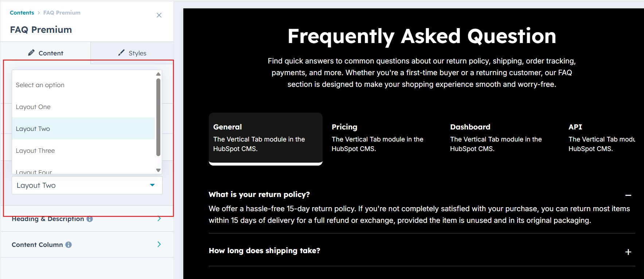This screenshot has width=644, height=279.
Task: Go to Contents breadcrumb link
Action: (x=22, y=13)
